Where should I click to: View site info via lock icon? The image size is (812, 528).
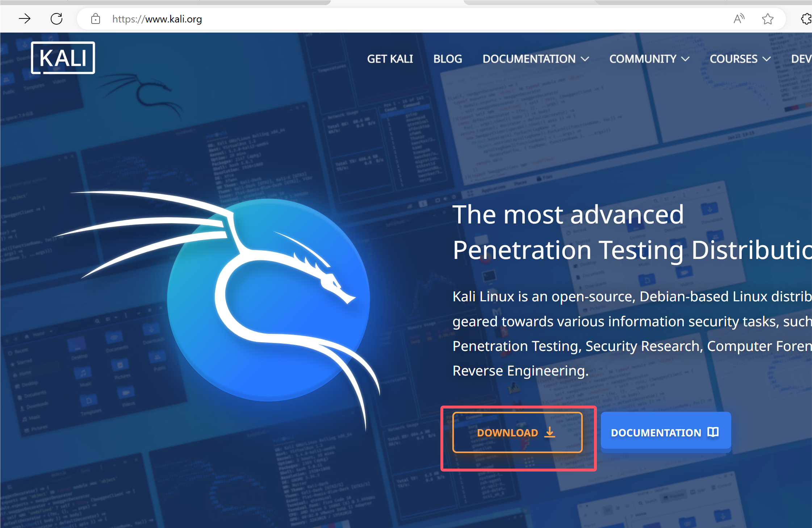tap(96, 18)
